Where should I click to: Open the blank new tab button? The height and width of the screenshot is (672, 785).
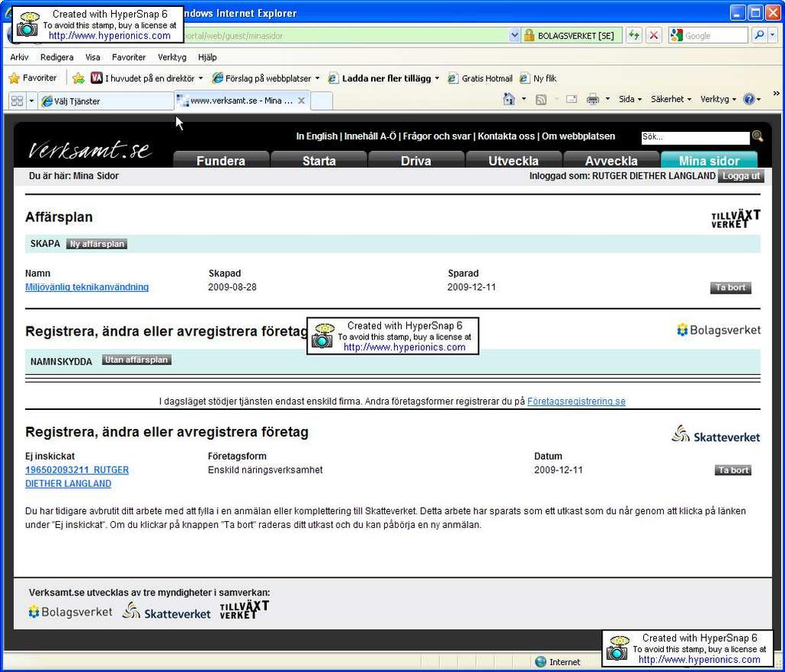pyautogui.click(x=321, y=100)
